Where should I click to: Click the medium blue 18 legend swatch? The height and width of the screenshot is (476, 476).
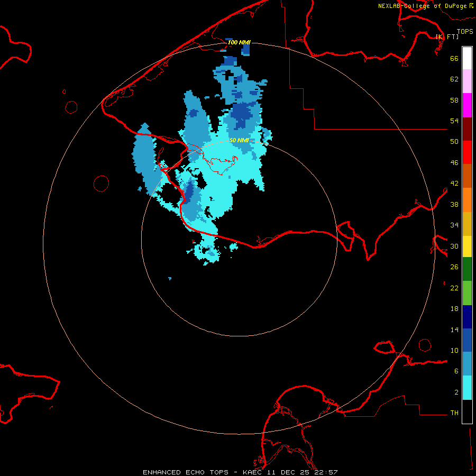pyautogui.click(x=467, y=340)
